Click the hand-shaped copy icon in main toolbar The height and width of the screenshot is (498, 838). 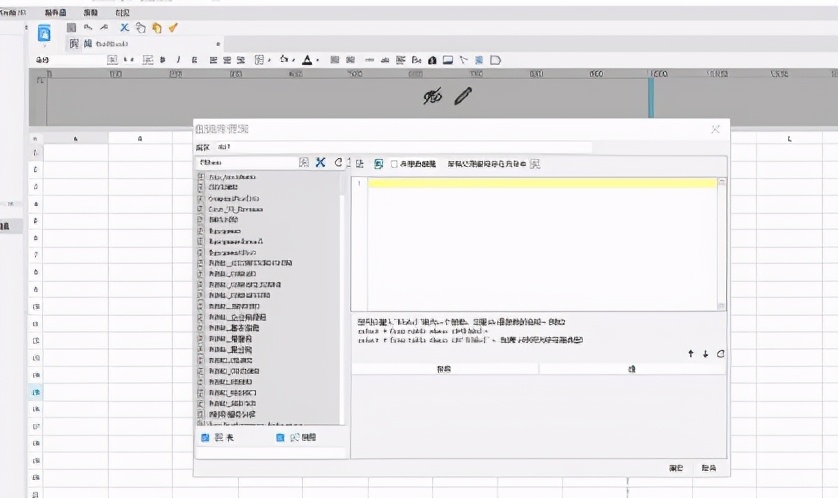pos(141,27)
